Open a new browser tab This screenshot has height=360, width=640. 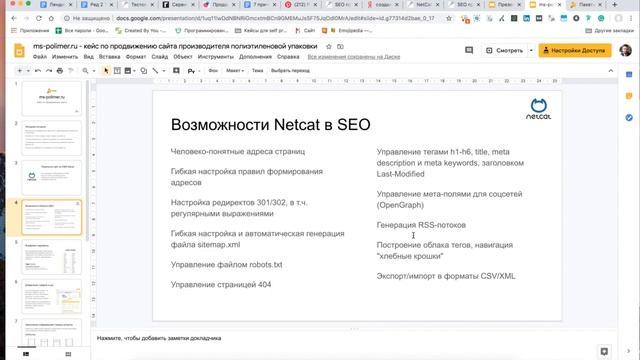[x=614, y=4]
